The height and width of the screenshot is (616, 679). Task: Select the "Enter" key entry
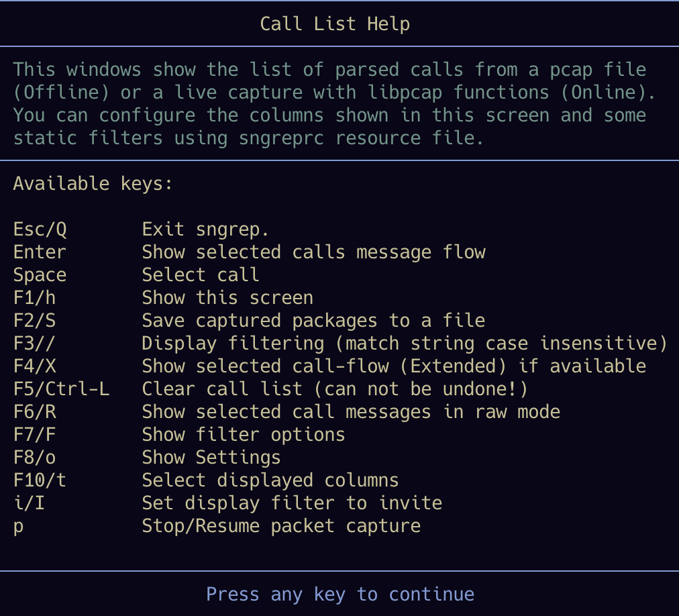coord(40,252)
